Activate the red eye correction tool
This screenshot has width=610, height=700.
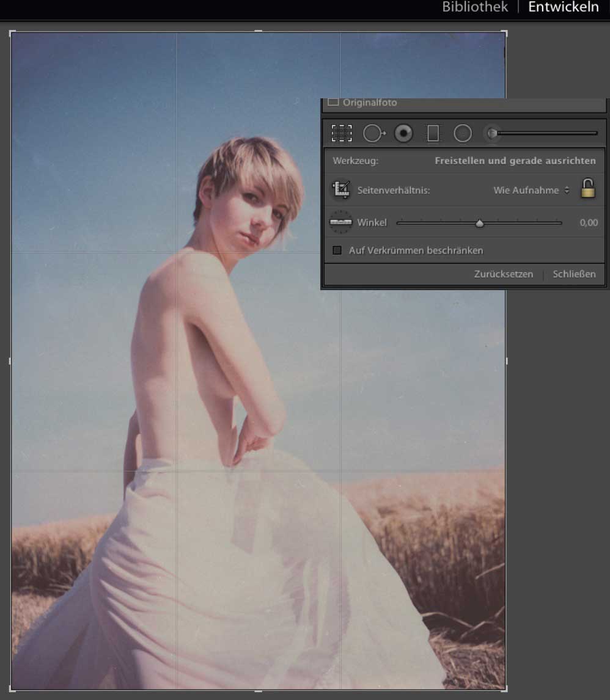(x=403, y=133)
